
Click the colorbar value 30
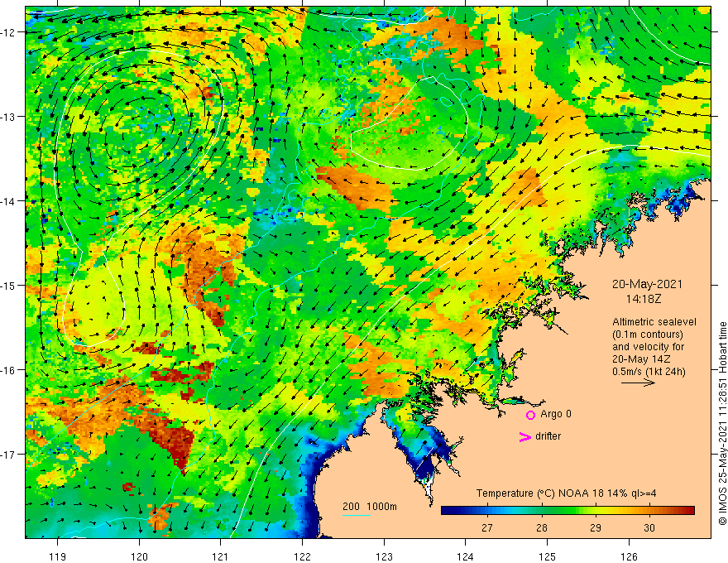(649, 527)
